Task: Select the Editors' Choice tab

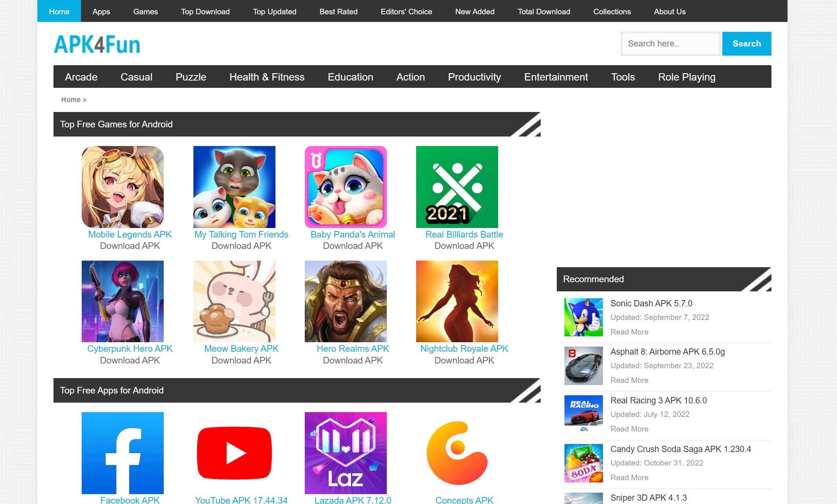Action: click(x=405, y=11)
